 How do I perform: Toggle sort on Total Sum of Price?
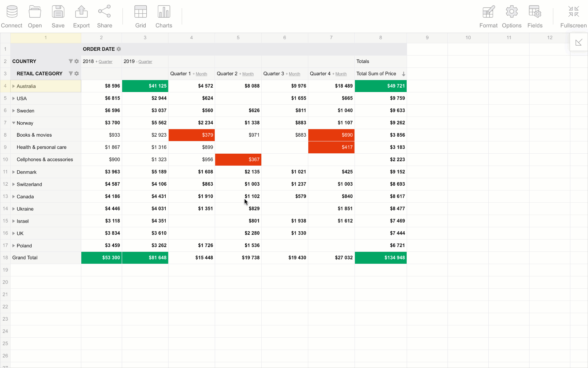click(403, 74)
